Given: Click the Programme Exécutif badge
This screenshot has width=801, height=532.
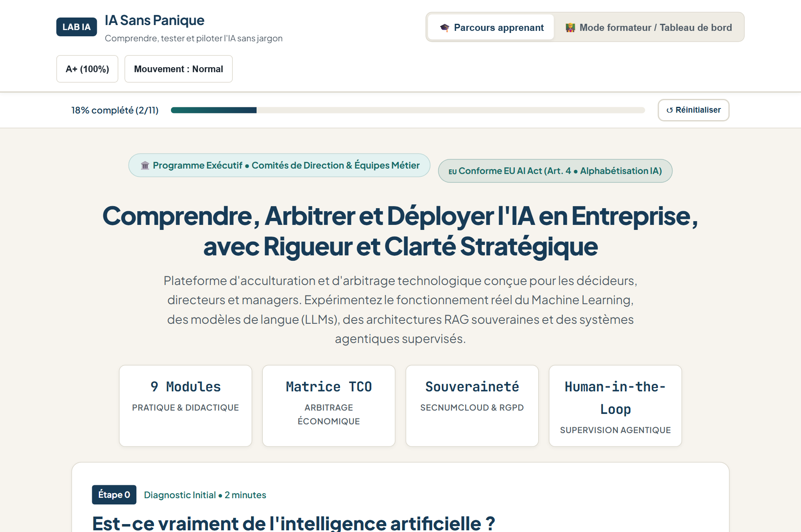Looking at the screenshot, I should coord(279,165).
